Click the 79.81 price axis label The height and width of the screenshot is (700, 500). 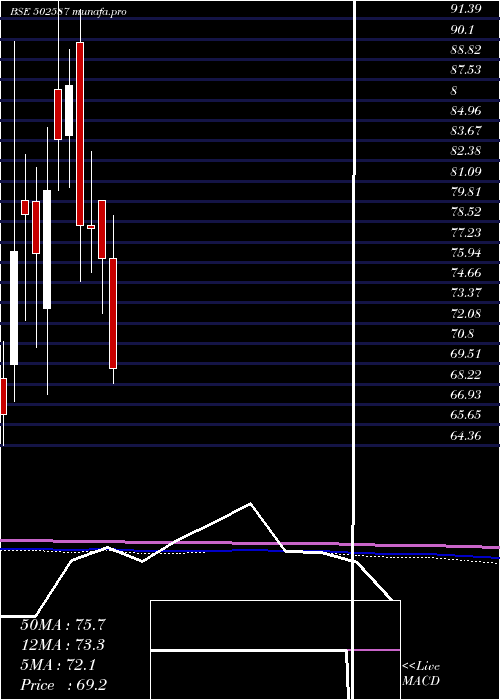466,192
